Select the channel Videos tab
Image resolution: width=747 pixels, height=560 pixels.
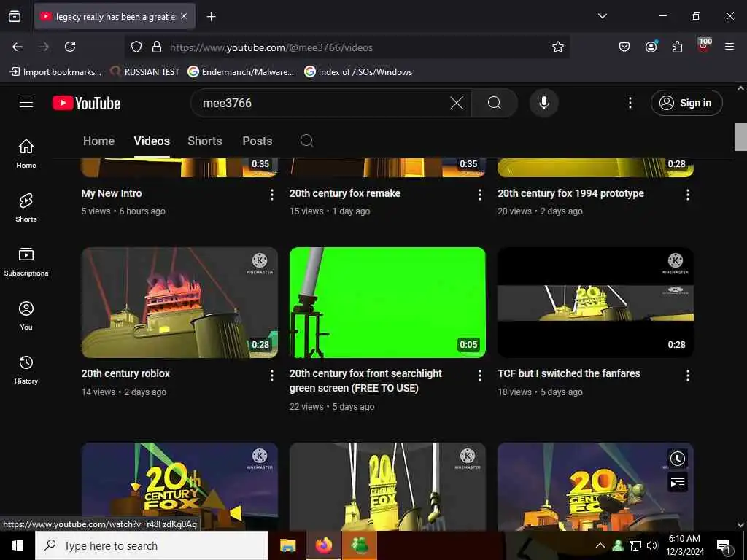click(152, 141)
